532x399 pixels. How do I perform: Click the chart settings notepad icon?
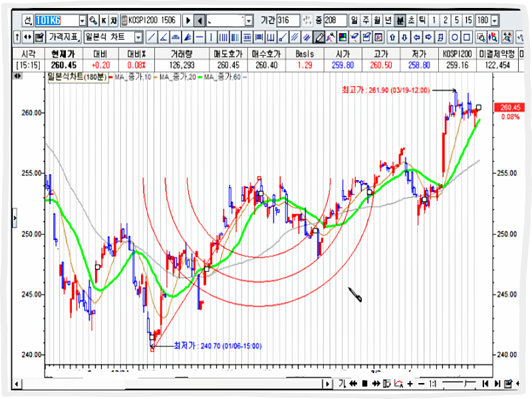pyautogui.click(x=39, y=37)
